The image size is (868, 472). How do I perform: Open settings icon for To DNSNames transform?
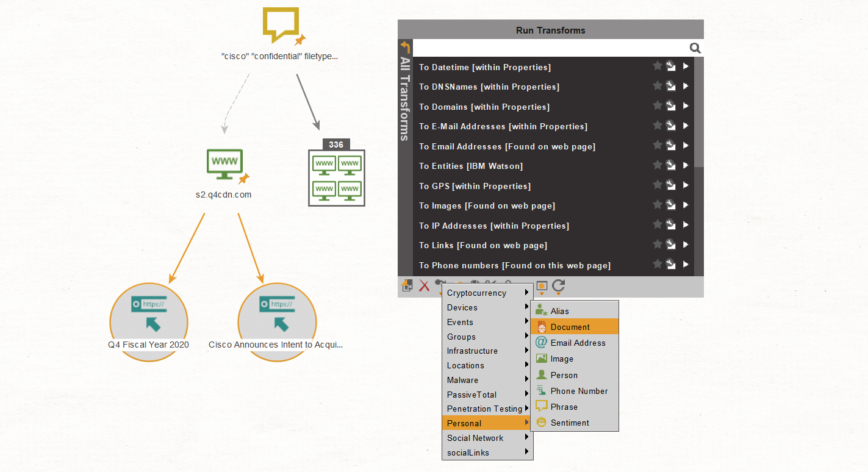point(671,86)
